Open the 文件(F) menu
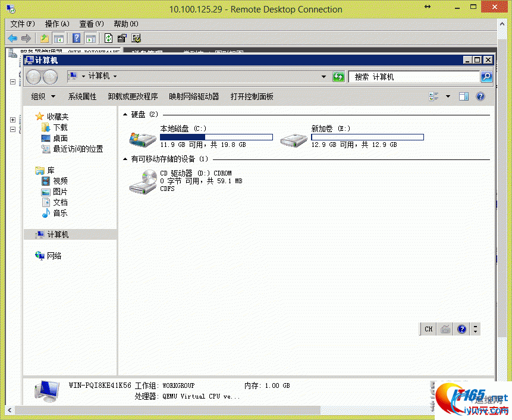512x420 pixels. point(23,24)
